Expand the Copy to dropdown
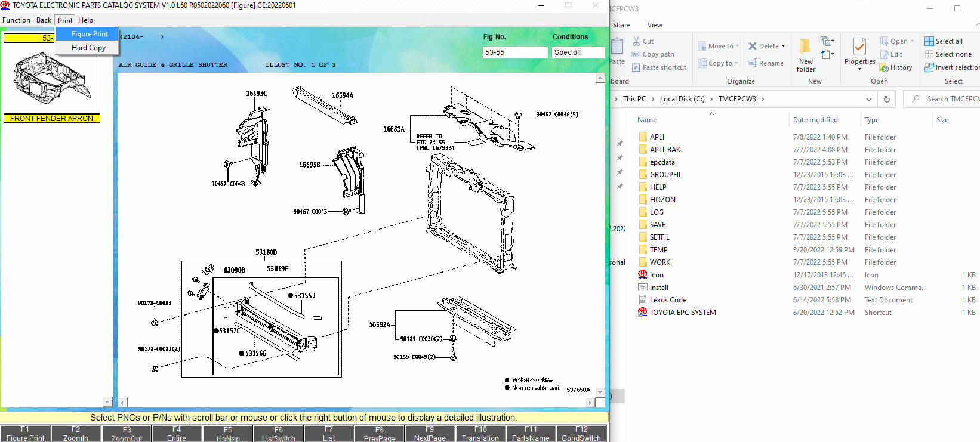 736,63
